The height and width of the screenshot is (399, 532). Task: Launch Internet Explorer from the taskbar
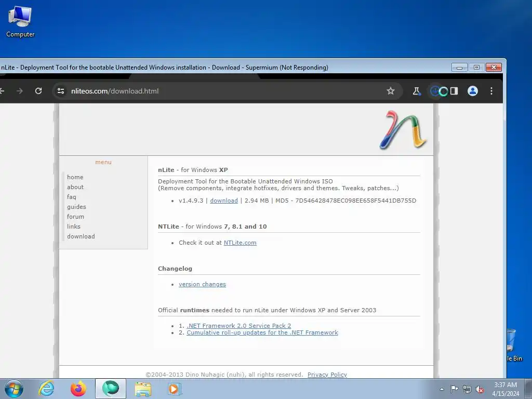tap(46, 389)
